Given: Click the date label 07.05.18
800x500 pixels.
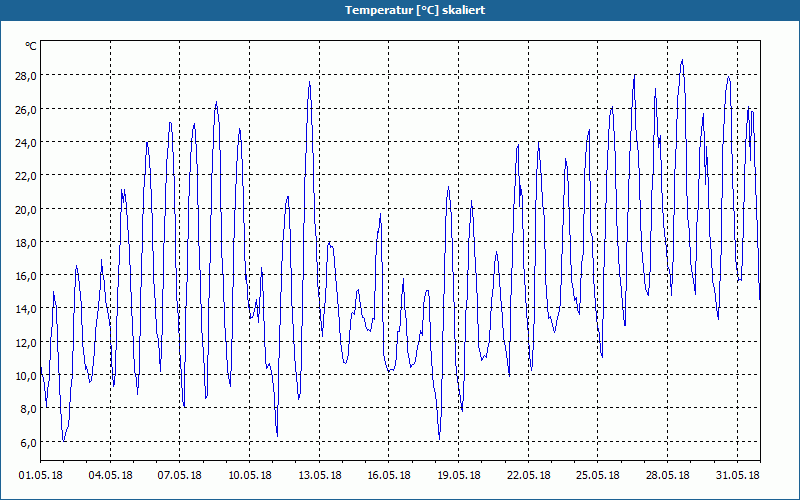Looking at the screenshot, I should click(x=180, y=476).
